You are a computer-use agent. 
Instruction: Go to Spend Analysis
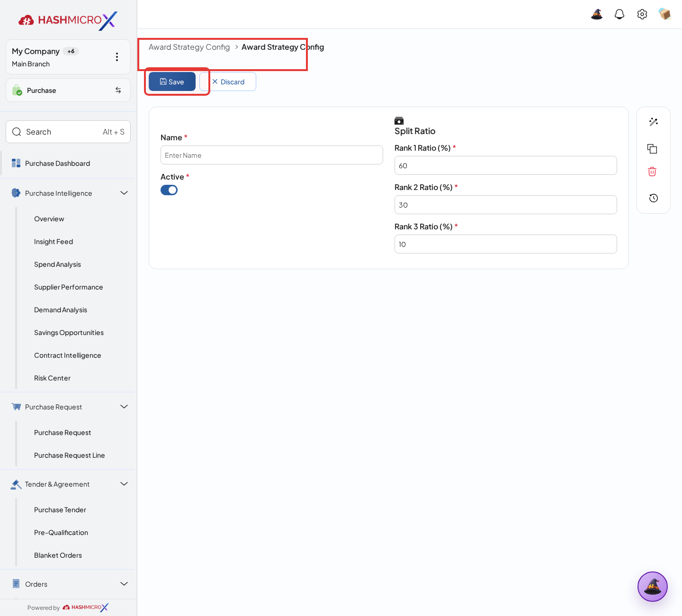coord(57,264)
